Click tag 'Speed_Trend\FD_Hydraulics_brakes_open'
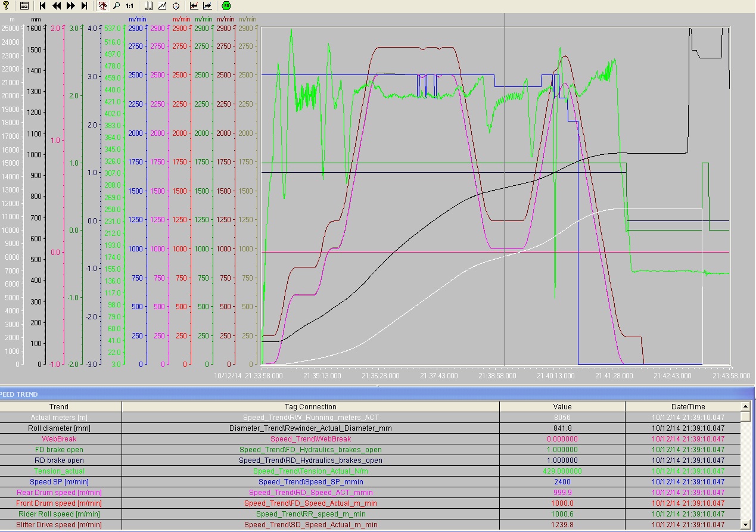The image size is (756, 532). point(310,450)
